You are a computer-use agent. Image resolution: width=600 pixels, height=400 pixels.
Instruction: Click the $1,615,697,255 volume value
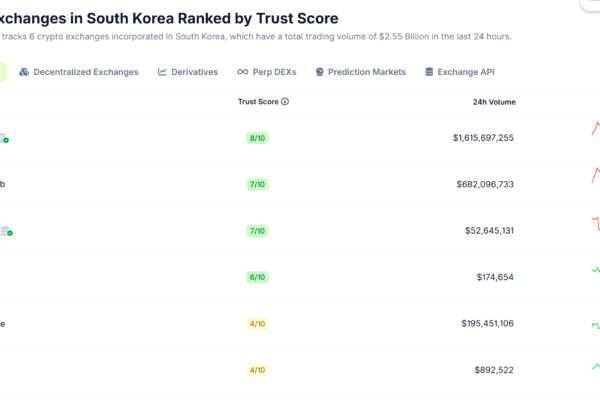[x=483, y=138]
